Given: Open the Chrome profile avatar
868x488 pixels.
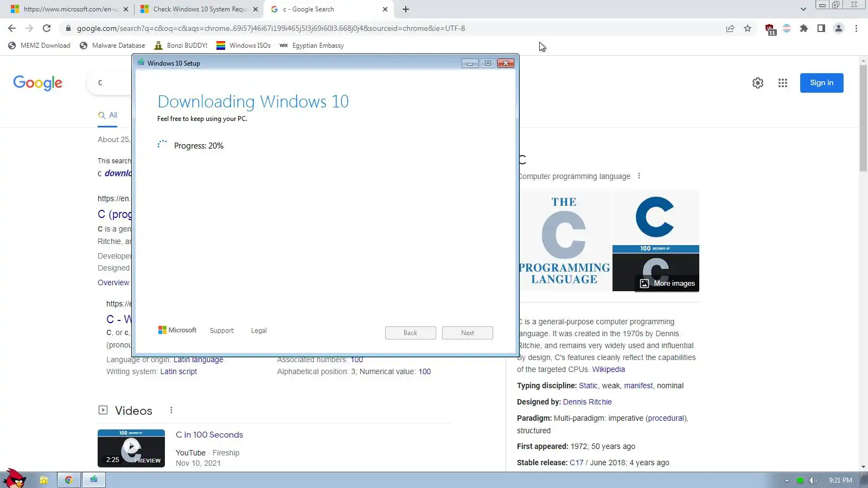Looking at the screenshot, I should click(x=839, y=28).
